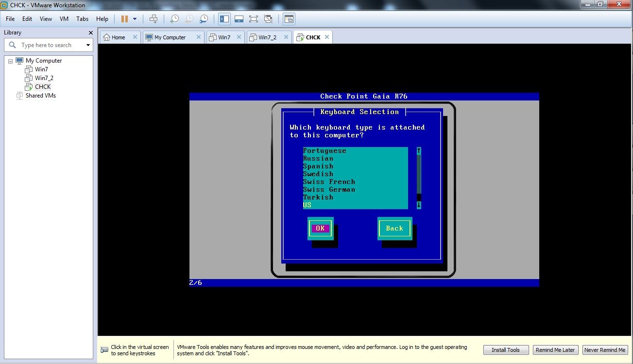Viewport: 633px width, 364px height.
Task: Click the keystrokes hint icon at bottom left
Action: coord(104,350)
